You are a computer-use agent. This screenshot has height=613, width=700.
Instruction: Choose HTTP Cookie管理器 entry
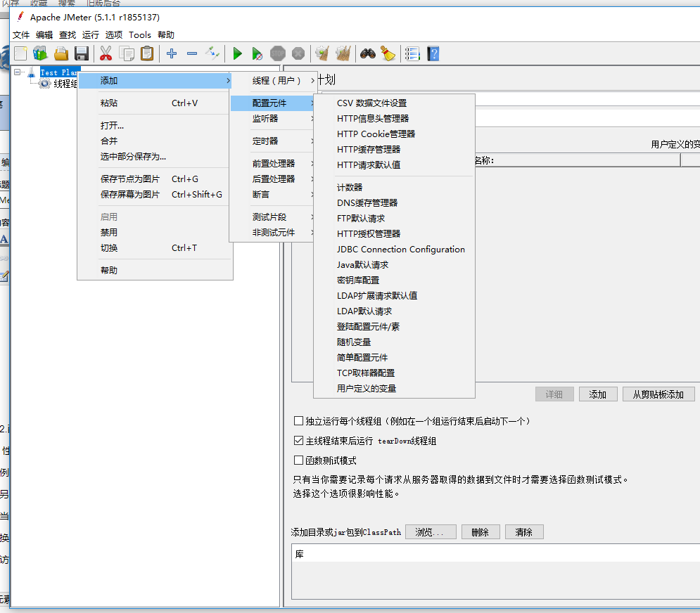(394, 134)
